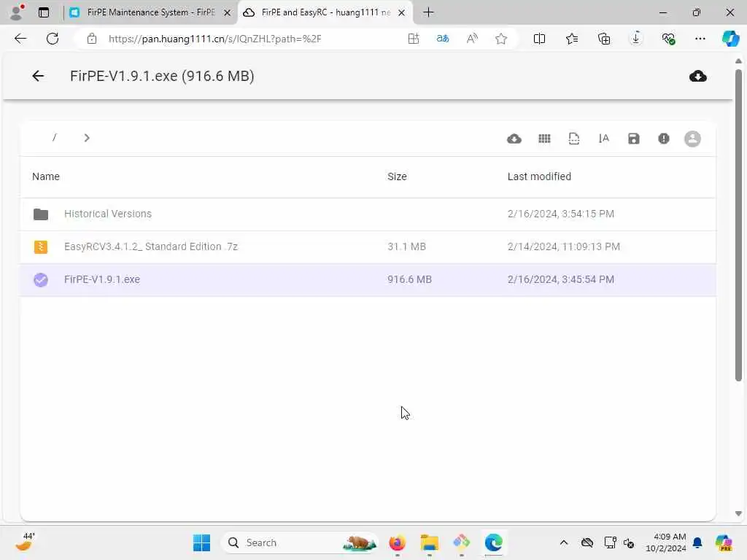Open Edge Settings and more menu
Image resolution: width=747 pixels, height=560 pixels.
coord(700,39)
